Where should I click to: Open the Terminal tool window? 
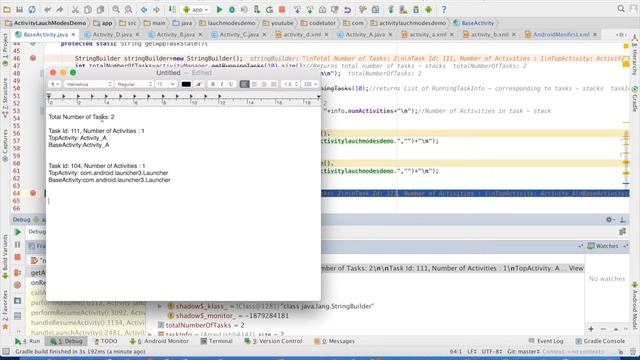pos(216,341)
